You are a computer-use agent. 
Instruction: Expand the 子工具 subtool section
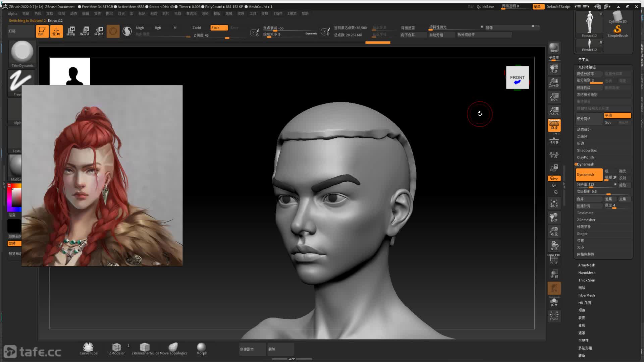coord(583,60)
